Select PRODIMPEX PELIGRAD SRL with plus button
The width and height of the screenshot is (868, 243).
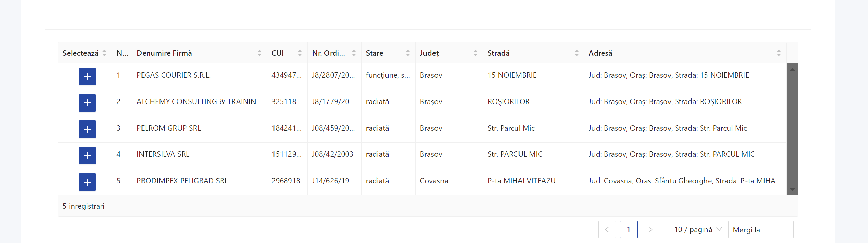87,182
